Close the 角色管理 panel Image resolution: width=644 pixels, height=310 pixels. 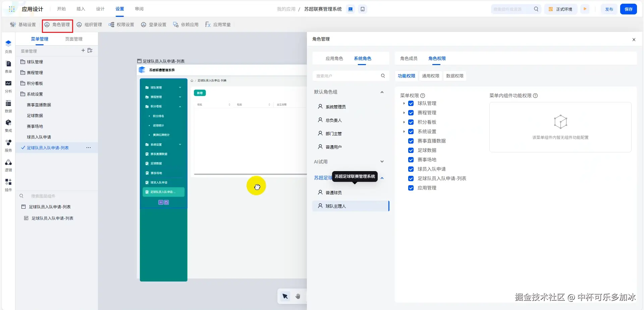click(634, 40)
